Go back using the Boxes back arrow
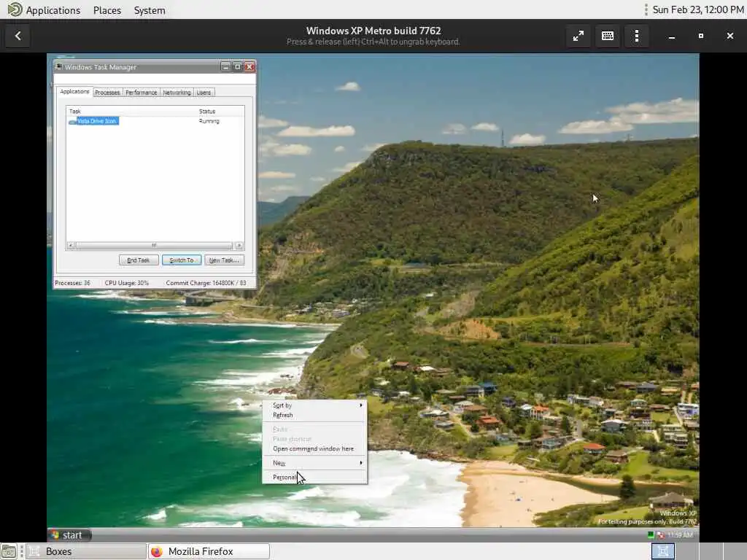Viewport: 747px width, 560px height. (18, 36)
